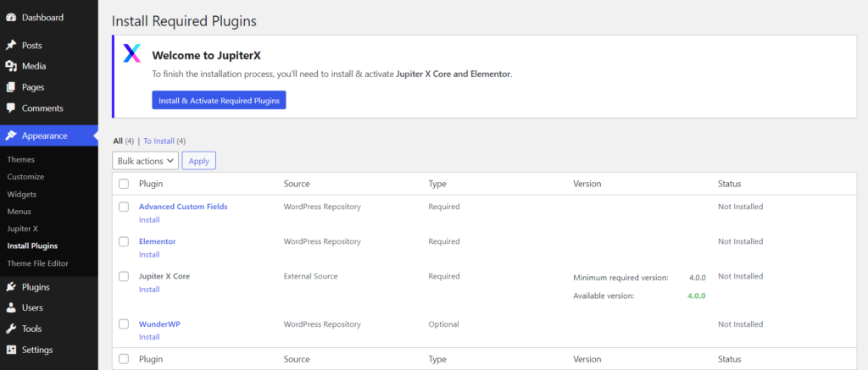Open the Jupiter X submenu item
868x370 pixels.
22,229
